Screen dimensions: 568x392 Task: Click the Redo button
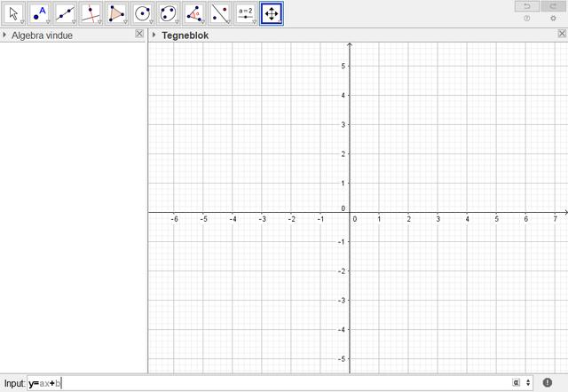click(x=553, y=6)
